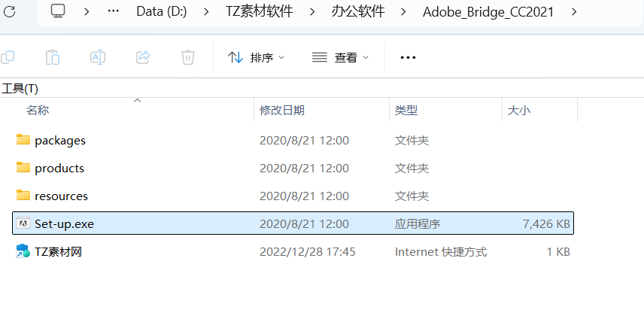The width and height of the screenshot is (644, 319).
Task: Click the resources folder icon
Action: pyautogui.click(x=23, y=195)
